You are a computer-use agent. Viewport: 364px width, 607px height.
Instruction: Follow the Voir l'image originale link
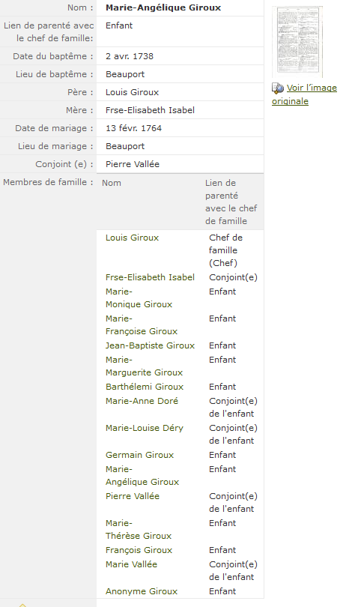click(304, 94)
